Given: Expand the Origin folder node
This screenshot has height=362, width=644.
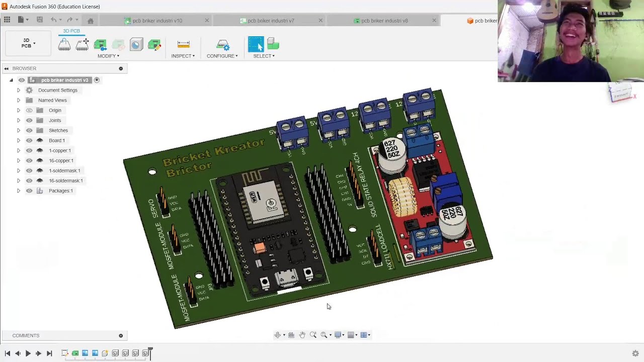Looking at the screenshot, I should [x=19, y=110].
